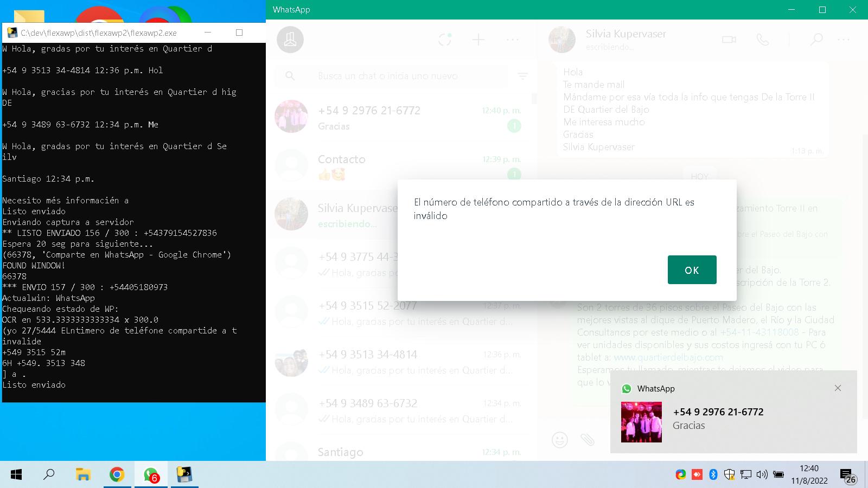Maximize the flexawp2.exe console window
The height and width of the screenshot is (488, 868).
[239, 33]
